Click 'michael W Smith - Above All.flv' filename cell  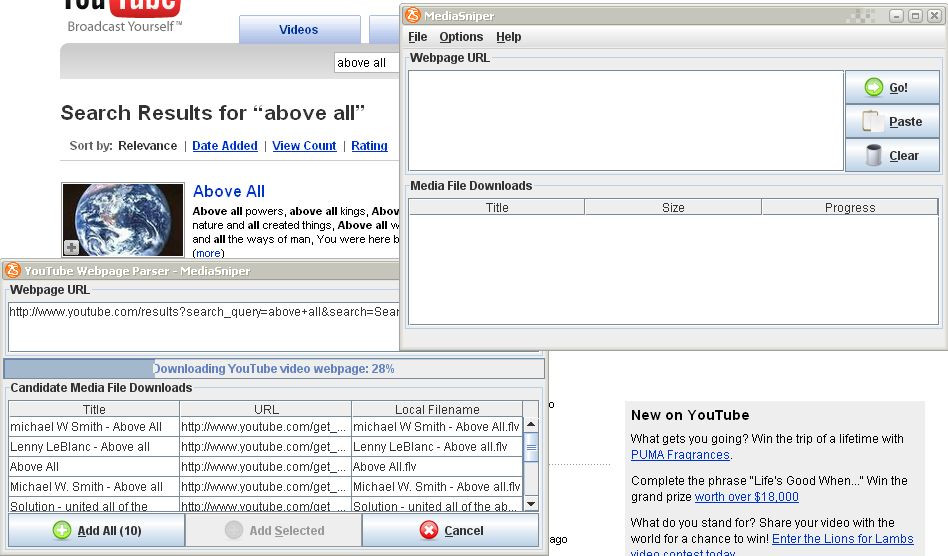(x=437, y=427)
